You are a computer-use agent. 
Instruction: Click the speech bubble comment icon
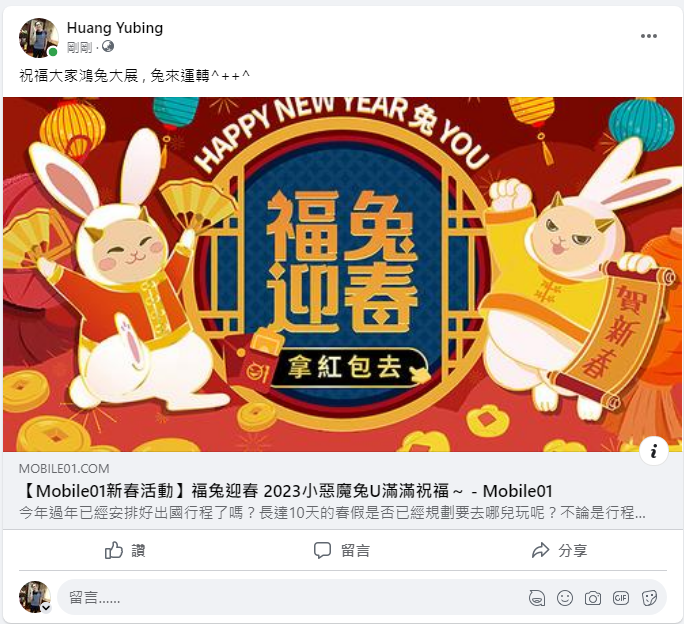pyautogui.click(x=322, y=550)
